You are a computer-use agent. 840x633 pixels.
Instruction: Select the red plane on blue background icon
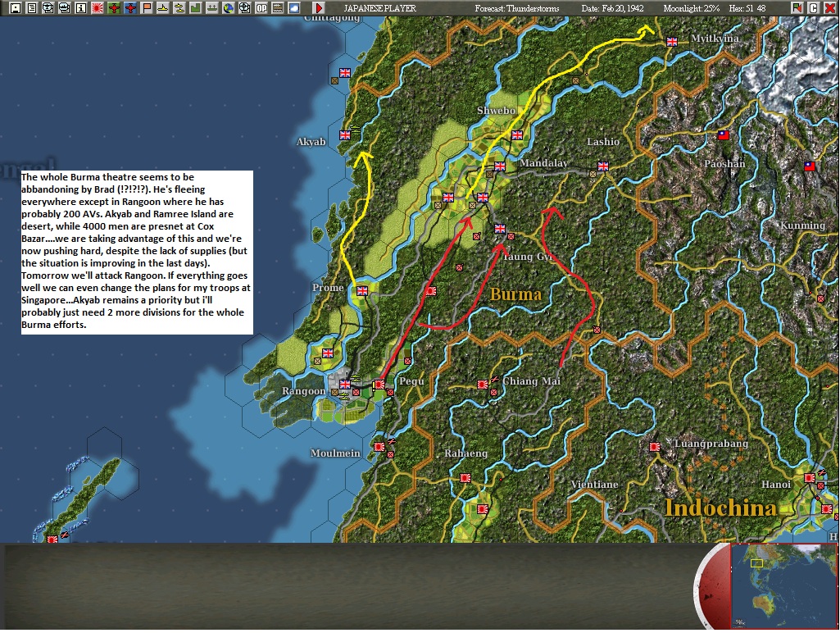point(130,8)
